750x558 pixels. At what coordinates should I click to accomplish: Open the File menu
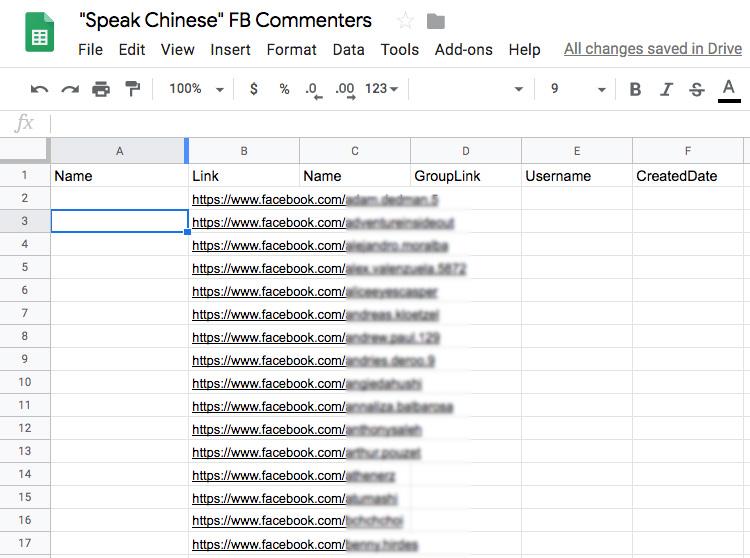point(90,50)
